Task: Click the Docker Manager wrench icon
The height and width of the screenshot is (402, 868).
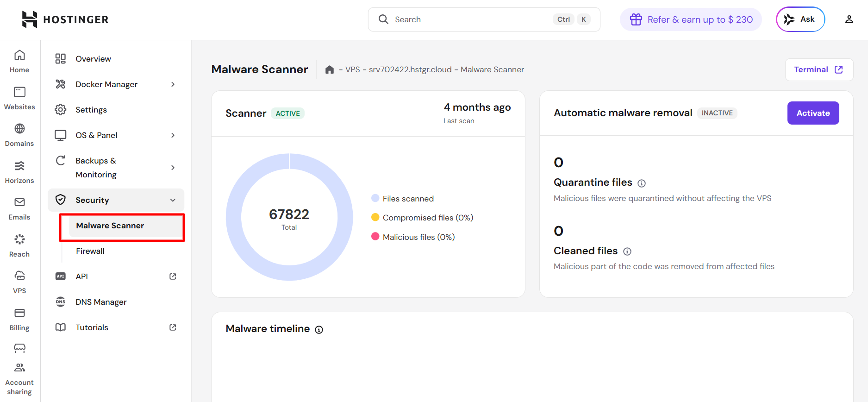Action: (x=61, y=84)
